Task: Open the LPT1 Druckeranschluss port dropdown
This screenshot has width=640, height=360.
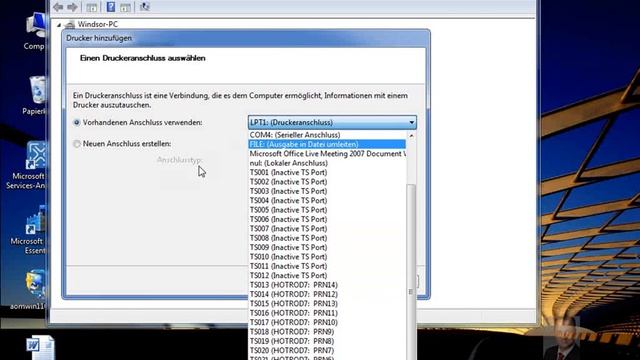Action: click(x=332, y=122)
